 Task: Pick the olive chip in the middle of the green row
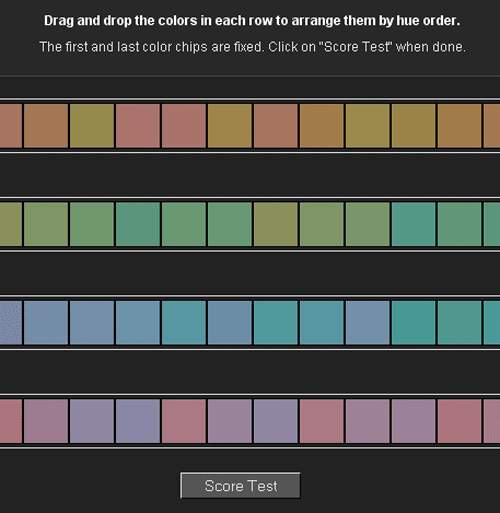[x=276, y=224]
